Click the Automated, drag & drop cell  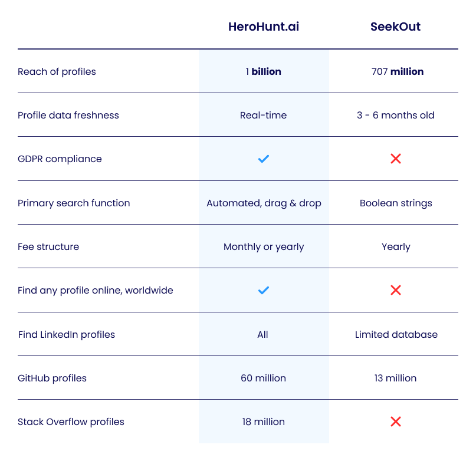point(264,203)
